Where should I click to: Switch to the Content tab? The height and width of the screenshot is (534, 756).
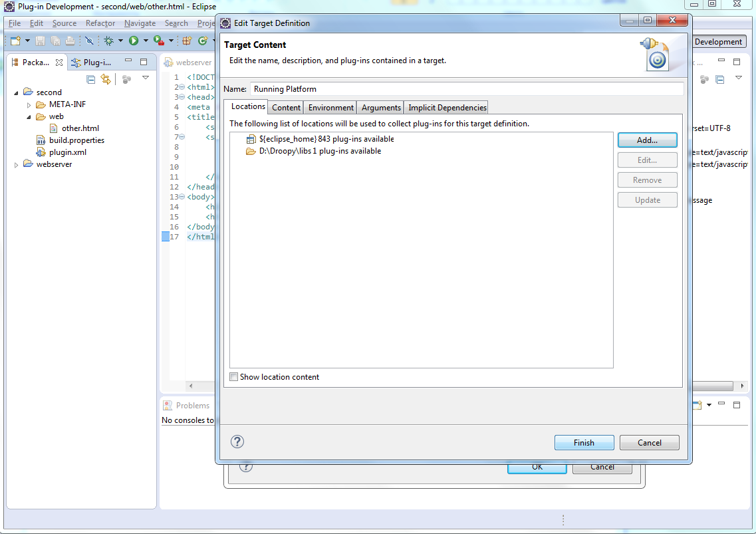(x=286, y=108)
